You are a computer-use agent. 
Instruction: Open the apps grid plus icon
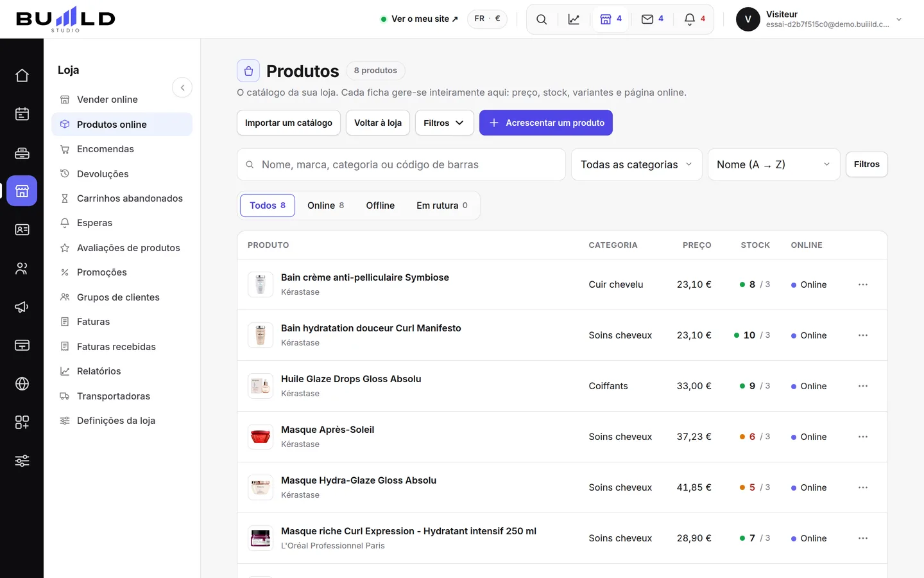(x=22, y=422)
